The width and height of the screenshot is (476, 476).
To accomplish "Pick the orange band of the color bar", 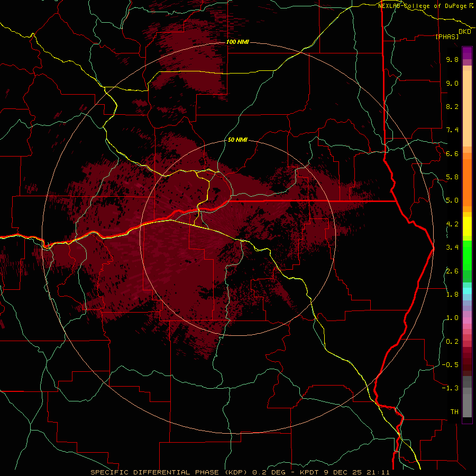I will (x=467, y=182).
